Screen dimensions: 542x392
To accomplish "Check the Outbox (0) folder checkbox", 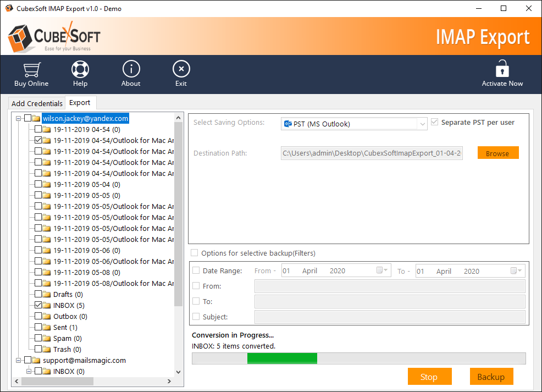I will [38, 316].
